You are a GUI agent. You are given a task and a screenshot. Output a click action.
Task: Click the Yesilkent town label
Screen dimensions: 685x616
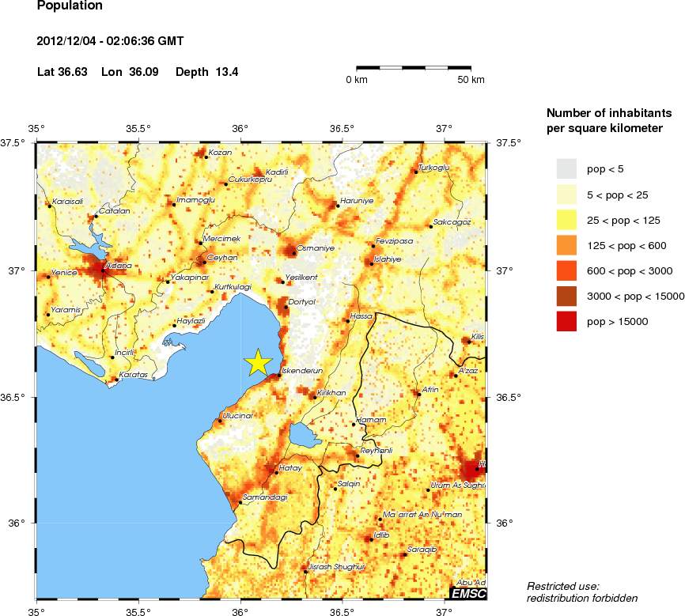pyautogui.click(x=301, y=277)
